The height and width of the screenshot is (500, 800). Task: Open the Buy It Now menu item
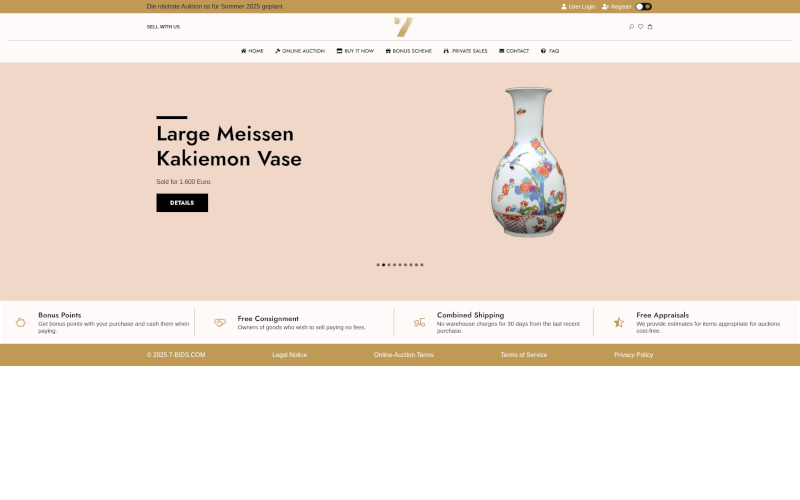tap(355, 51)
